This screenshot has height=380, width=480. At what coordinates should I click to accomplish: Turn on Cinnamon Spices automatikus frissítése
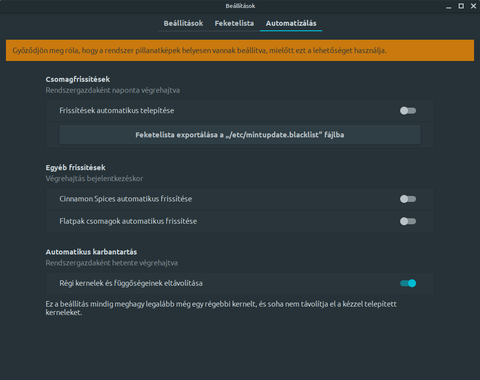click(408, 199)
